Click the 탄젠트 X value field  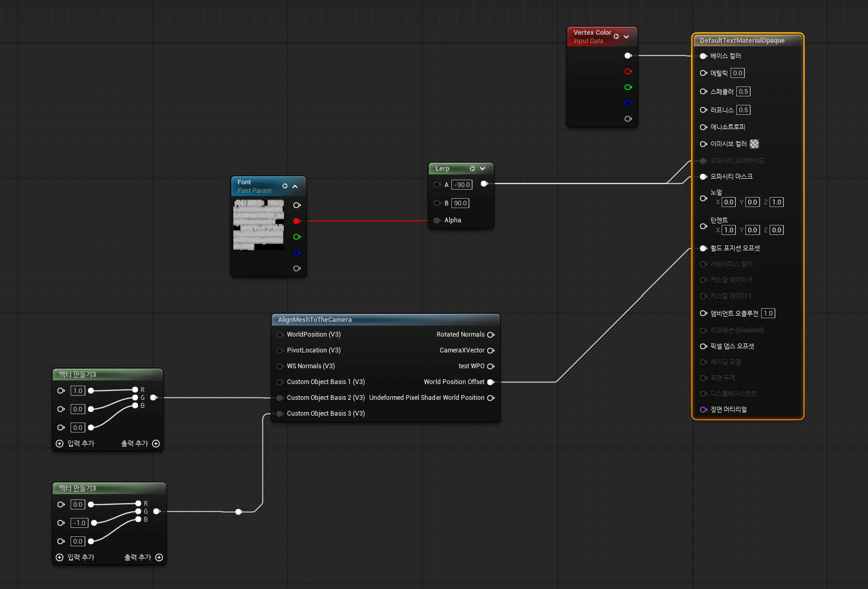[728, 230]
